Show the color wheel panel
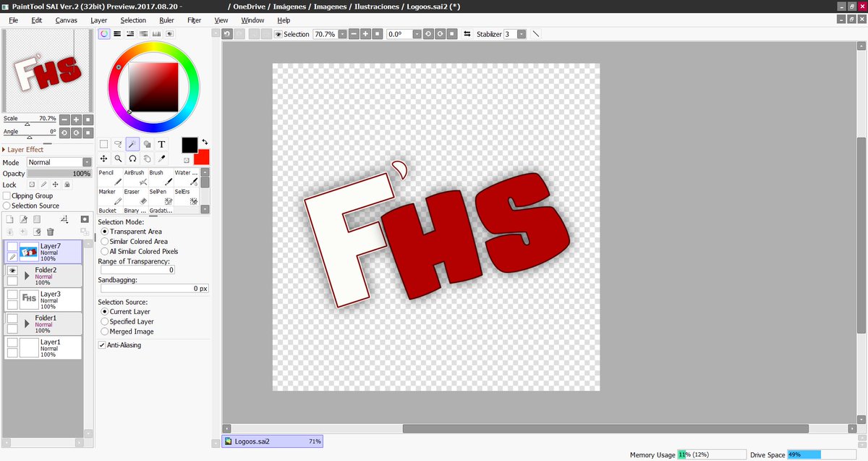Screen dimensions: 868x461 103,33
